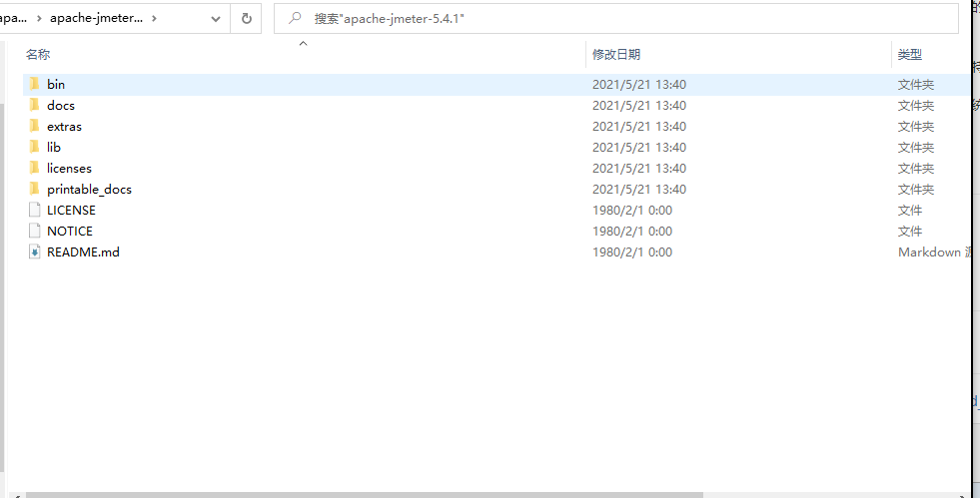Viewport: 980px width, 498px height.
Task: Sort files by 名称 column
Action: (38, 54)
